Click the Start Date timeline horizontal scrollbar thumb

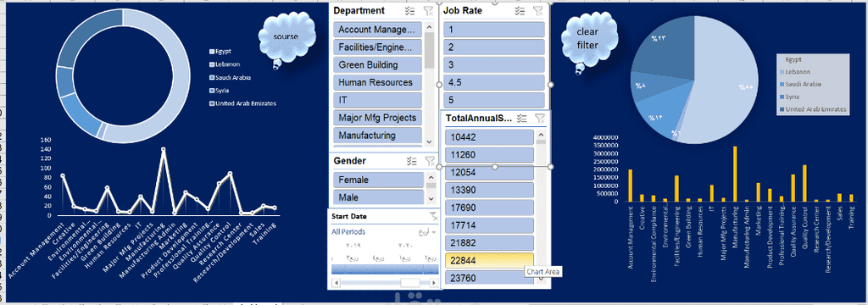point(410,282)
